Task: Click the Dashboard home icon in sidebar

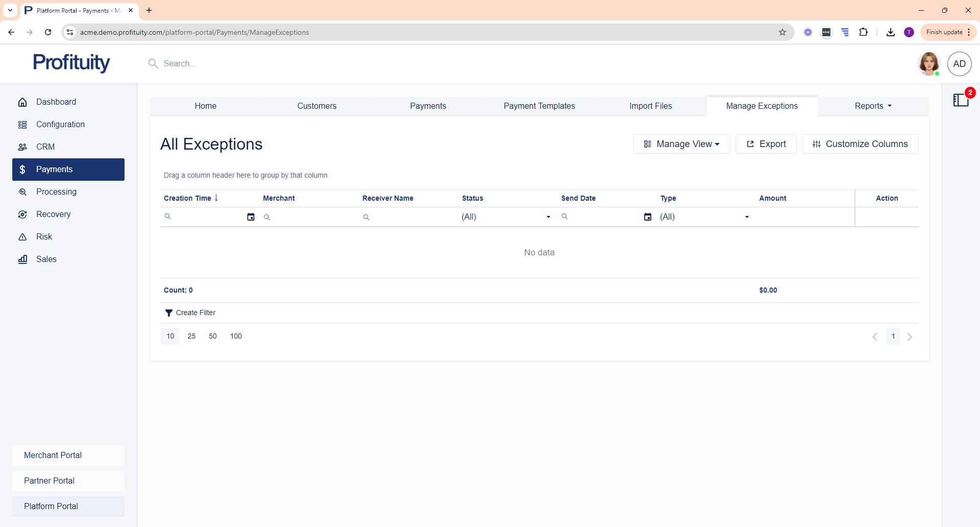Action: click(22, 102)
